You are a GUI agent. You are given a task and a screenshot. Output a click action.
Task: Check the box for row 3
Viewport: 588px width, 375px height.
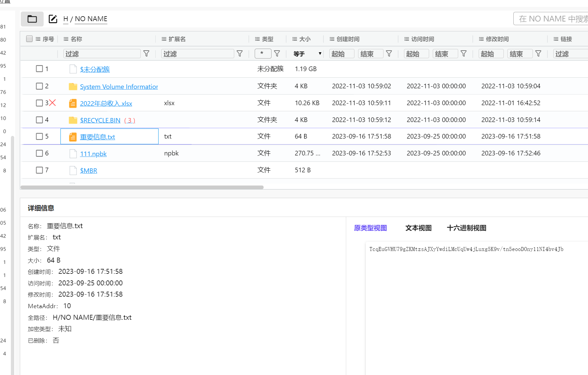click(39, 103)
